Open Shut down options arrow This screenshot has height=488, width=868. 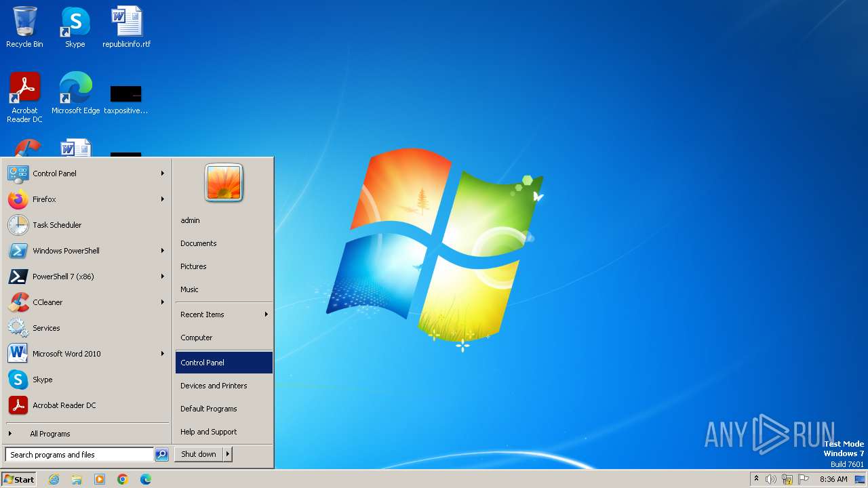(228, 455)
